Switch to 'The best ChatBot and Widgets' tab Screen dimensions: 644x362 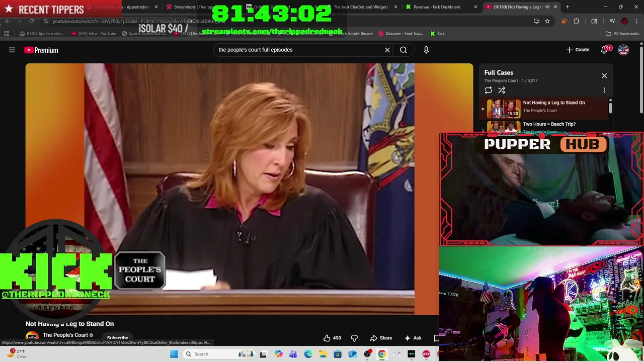361,7
